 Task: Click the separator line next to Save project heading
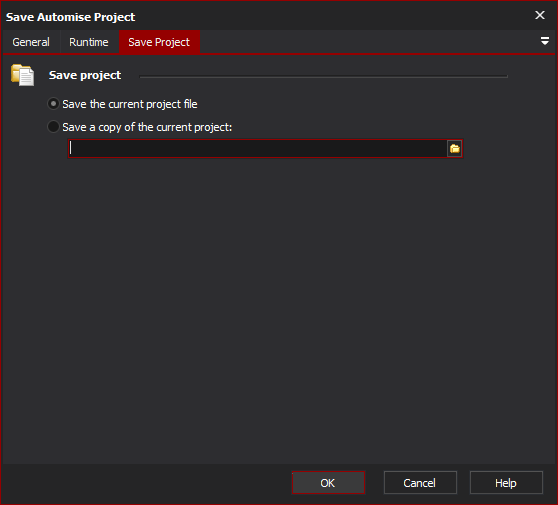coord(323,76)
